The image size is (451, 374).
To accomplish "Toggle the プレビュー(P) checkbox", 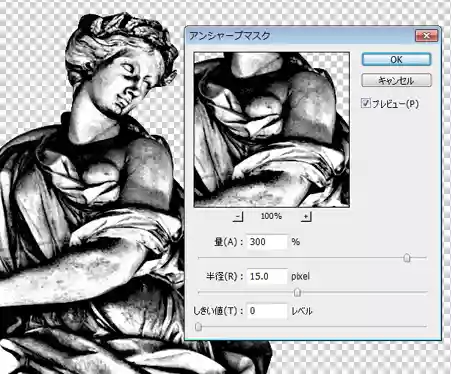I will (x=366, y=103).
